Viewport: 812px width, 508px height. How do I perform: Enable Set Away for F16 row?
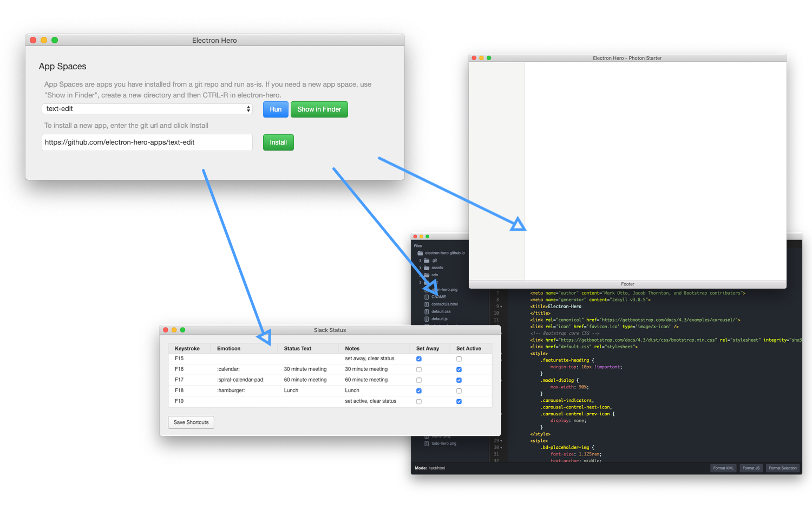419,369
